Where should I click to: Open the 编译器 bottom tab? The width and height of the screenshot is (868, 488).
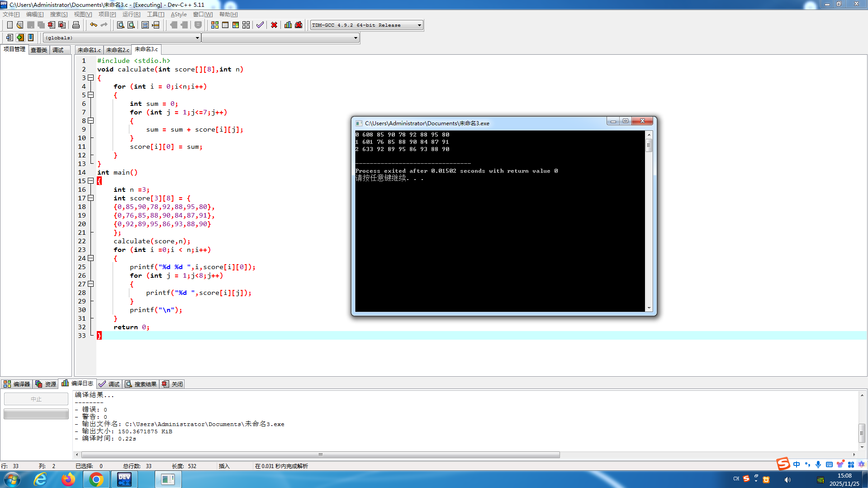pos(17,384)
